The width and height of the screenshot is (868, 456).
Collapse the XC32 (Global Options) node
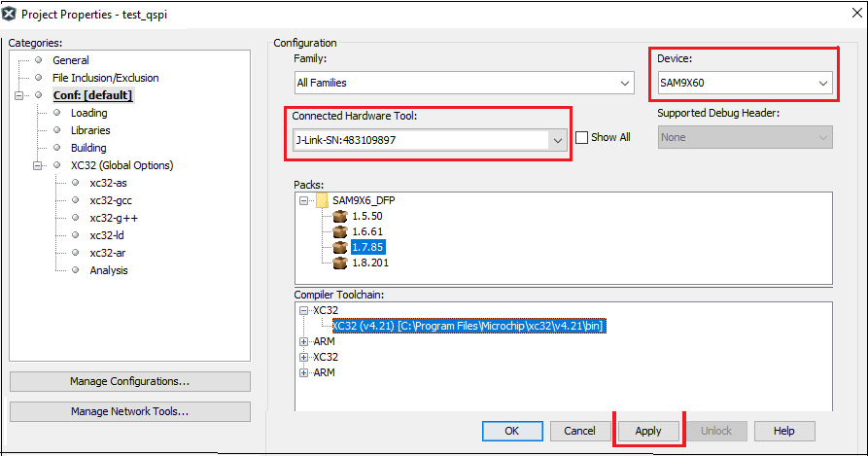[37, 165]
